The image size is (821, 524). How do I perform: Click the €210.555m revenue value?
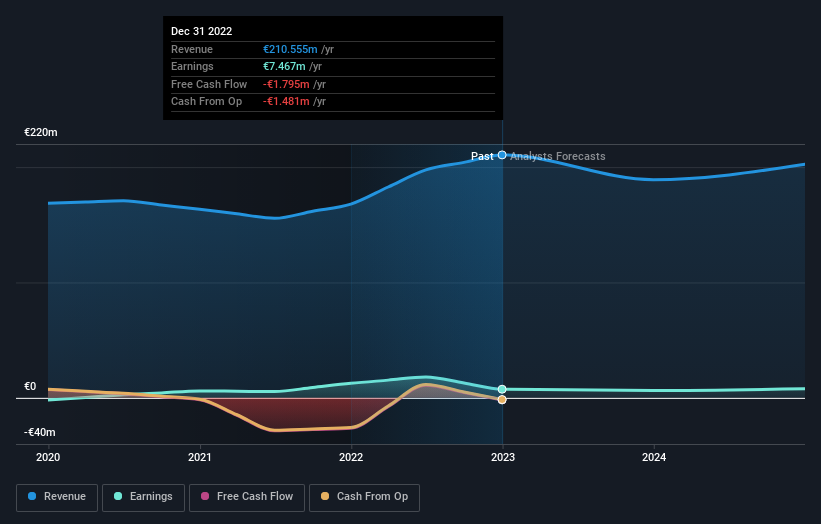290,49
